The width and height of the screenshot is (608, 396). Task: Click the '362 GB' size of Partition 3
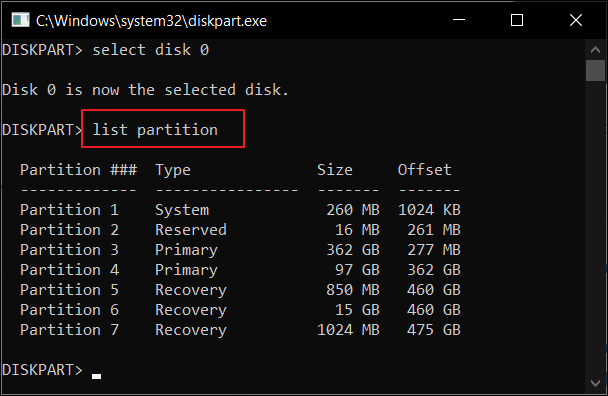tap(353, 250)
